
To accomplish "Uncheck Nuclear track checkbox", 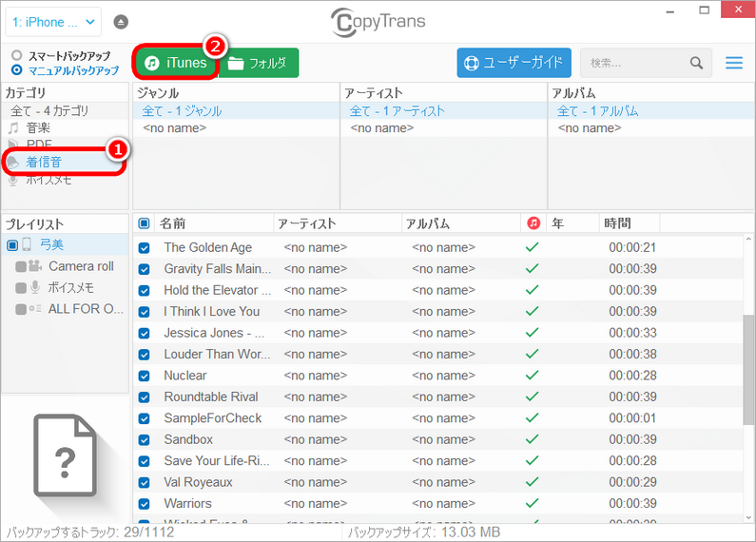I will click(144, 376).
